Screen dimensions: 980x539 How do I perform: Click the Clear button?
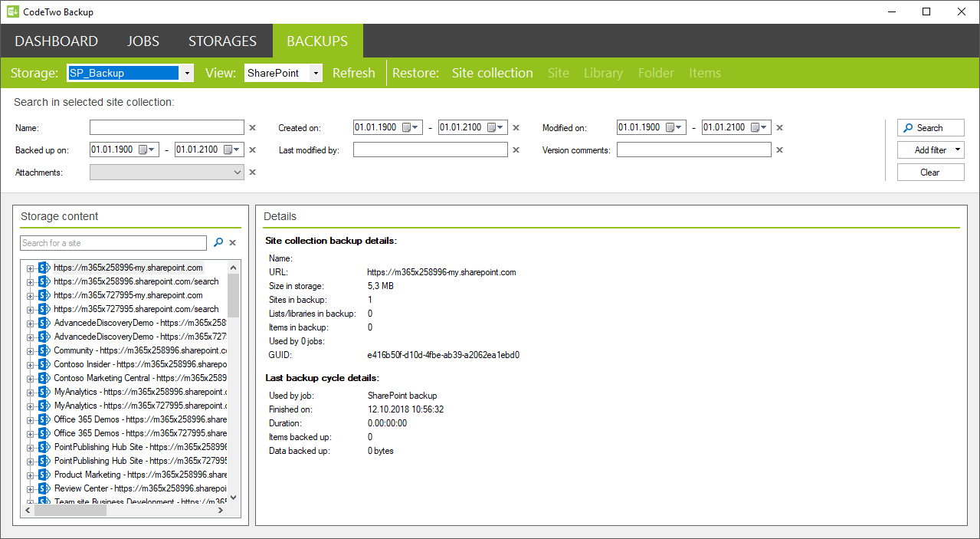tap(930, 173)
